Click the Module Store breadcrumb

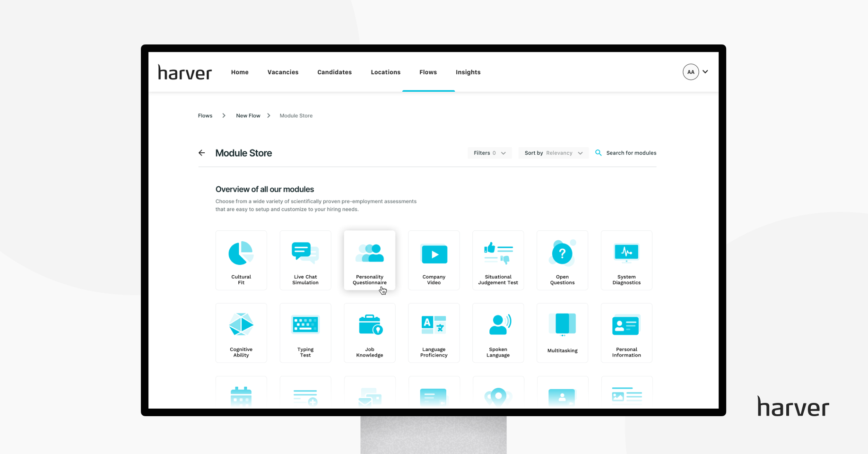click(296, 116)
